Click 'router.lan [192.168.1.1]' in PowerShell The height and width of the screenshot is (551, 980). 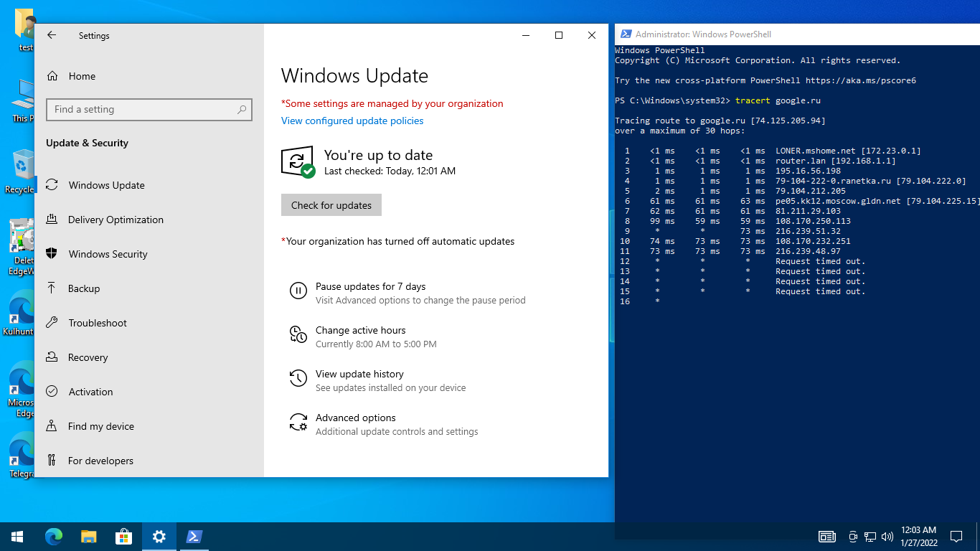[836, 161]
